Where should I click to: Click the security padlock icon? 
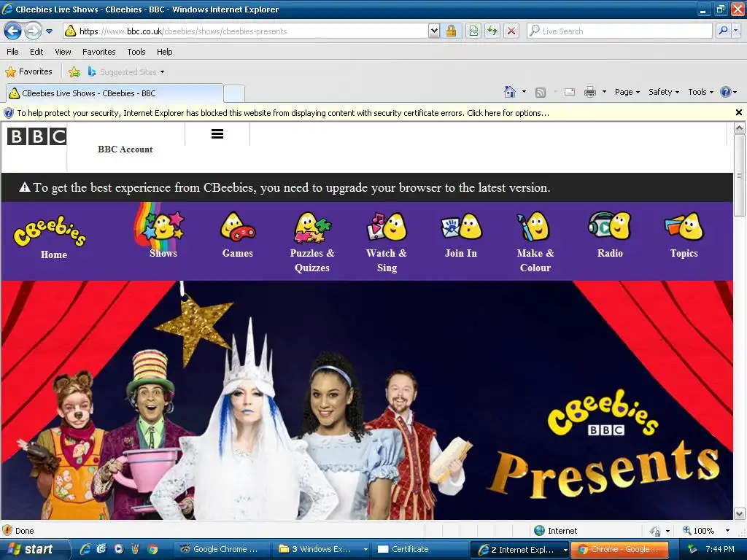[x=451, y=31]
